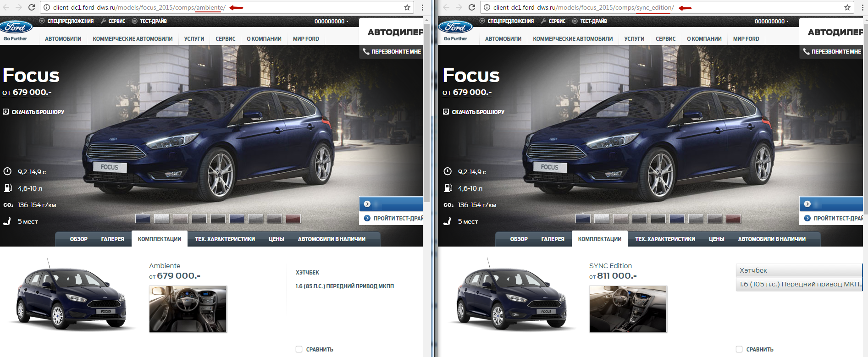Click ПРОЙТИ ТЕСТ-ДРАЙВ link in left window
The width and height of the screenshot is (868, 357).
[x=398, y=218]
